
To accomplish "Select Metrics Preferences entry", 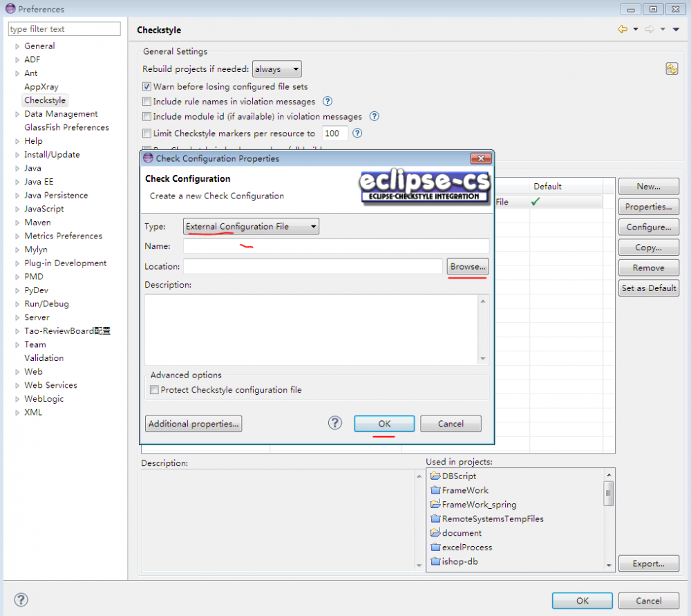I will 63,236.
